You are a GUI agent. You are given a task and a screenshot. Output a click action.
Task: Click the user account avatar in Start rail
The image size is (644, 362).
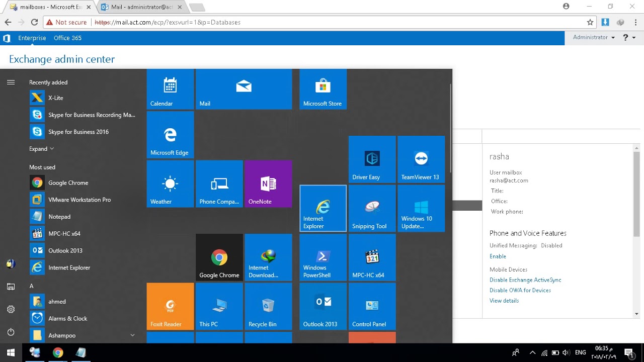pyautogui.click(x=11, y=264)
